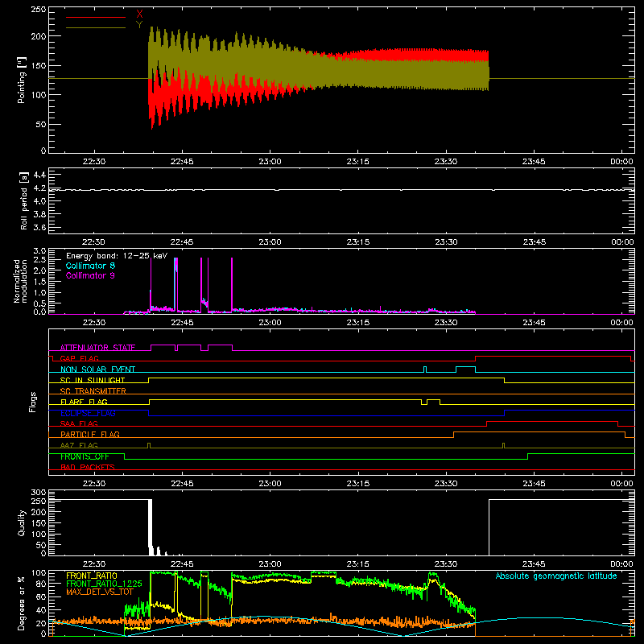Viewport: 644px width, 644px height.
Task: Click the green FRONTS_OFF label
Action: pos(85,456)
